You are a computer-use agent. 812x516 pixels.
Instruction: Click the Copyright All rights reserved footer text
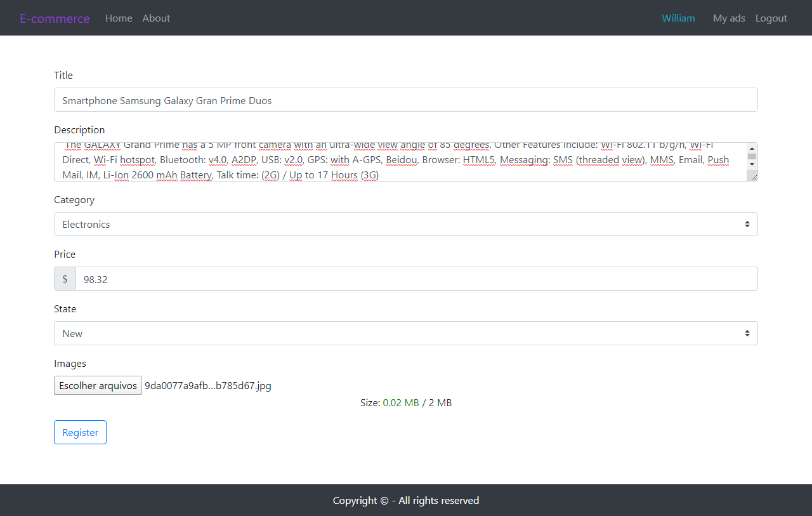point(406,501)
